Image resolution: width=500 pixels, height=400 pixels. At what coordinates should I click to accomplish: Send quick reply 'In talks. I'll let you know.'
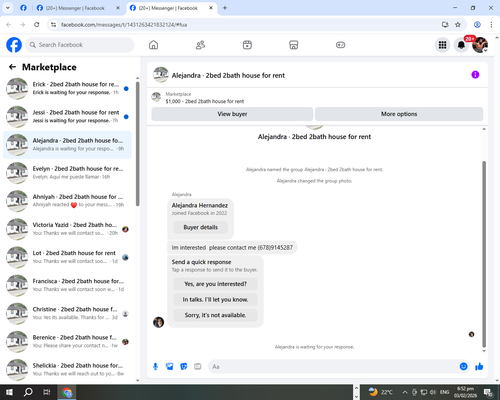click(215, 300)
